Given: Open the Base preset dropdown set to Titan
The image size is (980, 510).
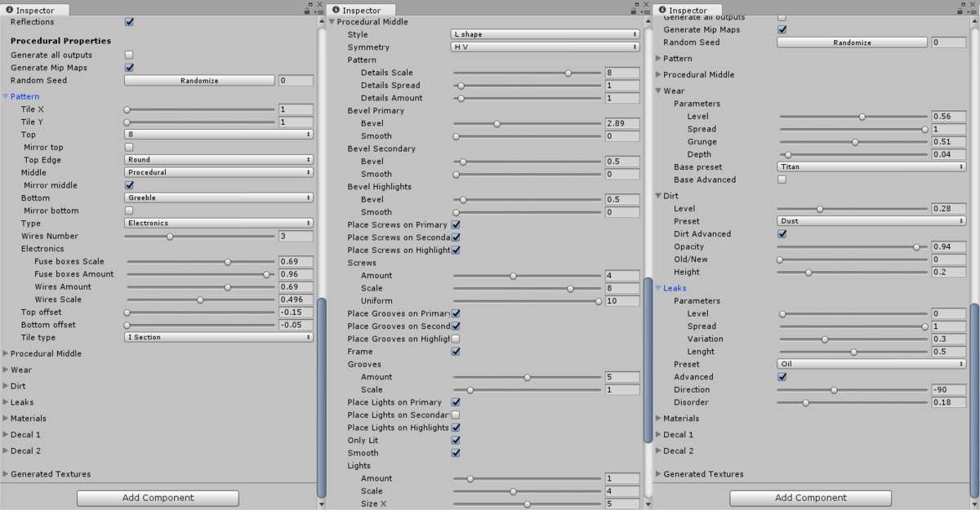Looking at the screenshot, I should tap(871, 166).
